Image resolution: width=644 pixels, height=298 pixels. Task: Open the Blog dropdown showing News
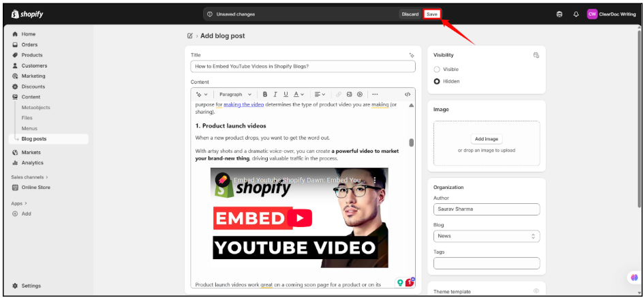[x=487, y=237]
